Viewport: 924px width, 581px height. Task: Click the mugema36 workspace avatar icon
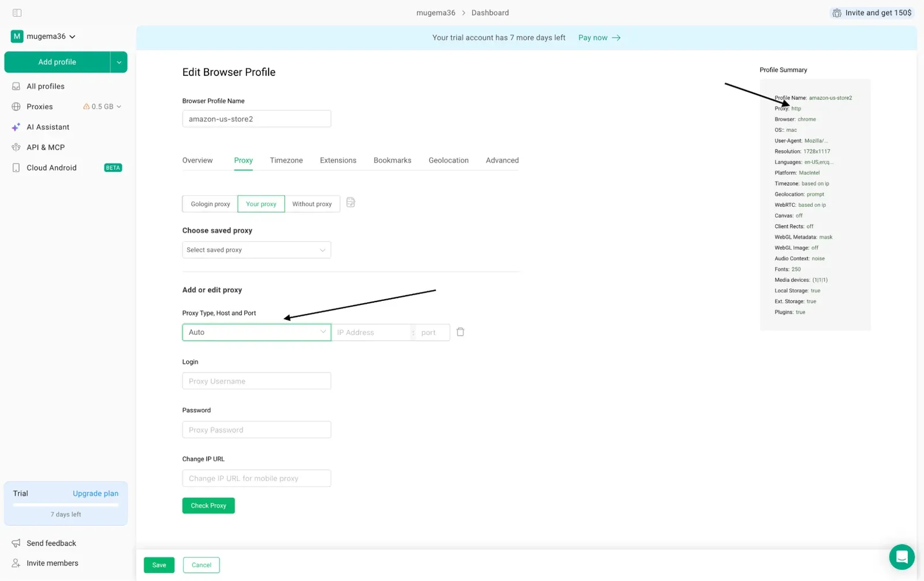[17, 36]
